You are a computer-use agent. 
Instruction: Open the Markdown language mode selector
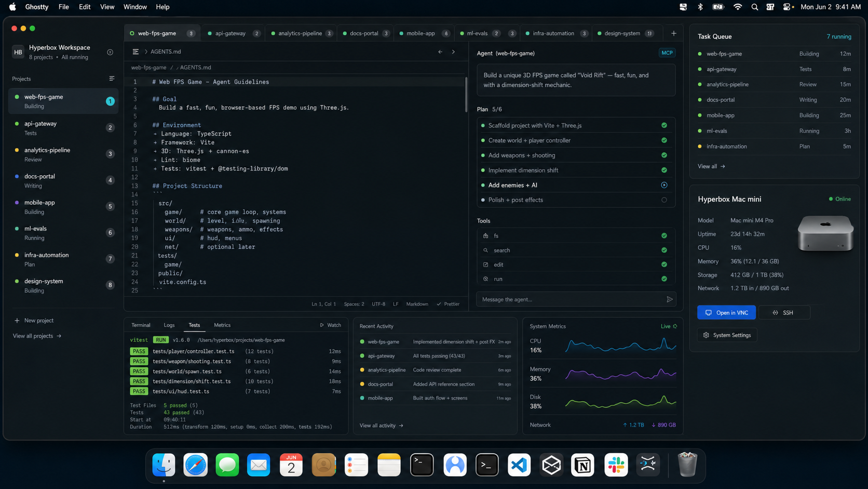[417, 304]
